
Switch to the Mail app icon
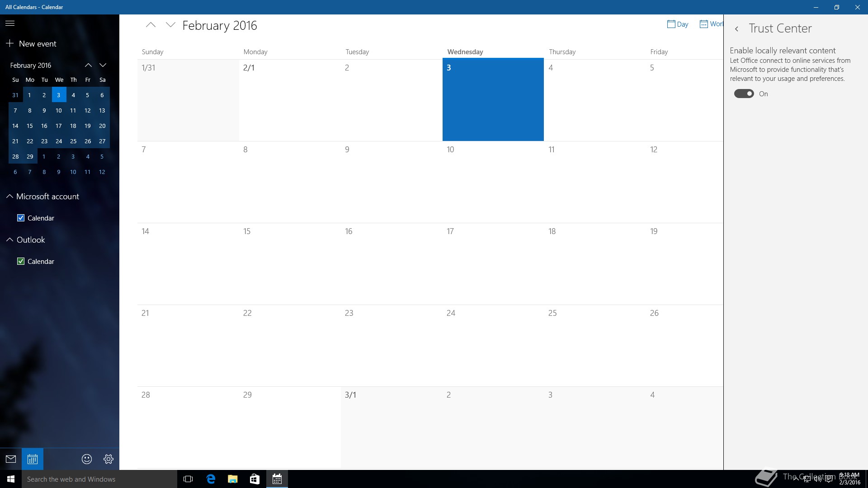[11, 459]
